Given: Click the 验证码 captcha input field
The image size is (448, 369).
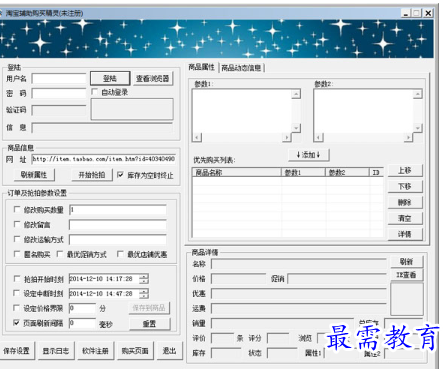Looking at the screenshot, I should click(59, 110).
